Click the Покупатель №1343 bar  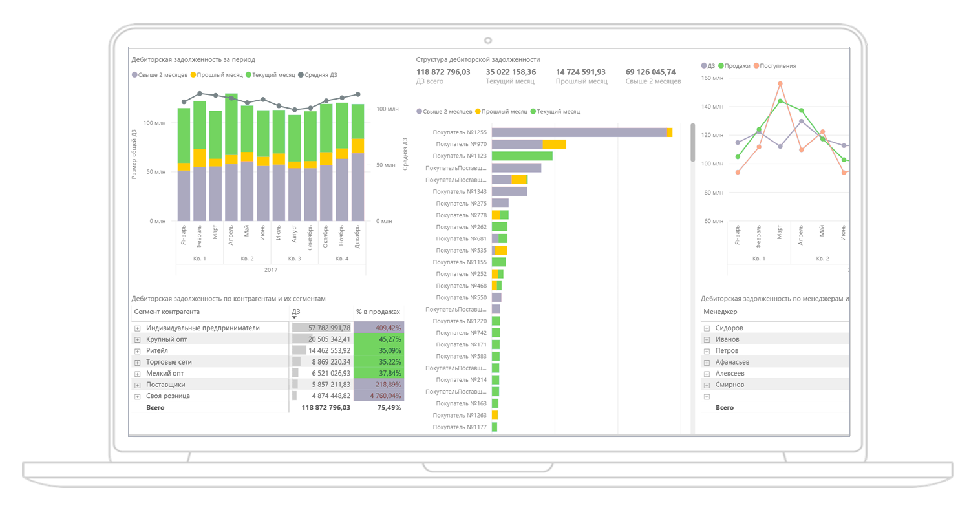[509, 191]
